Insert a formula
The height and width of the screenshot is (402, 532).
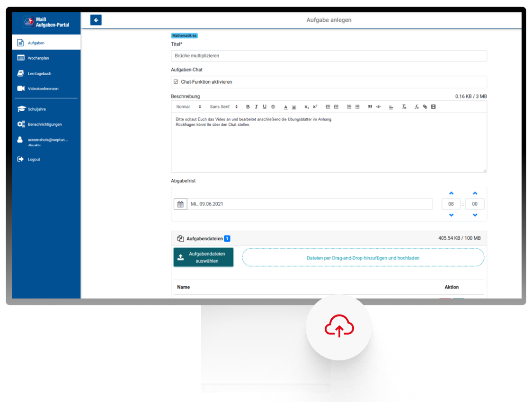417,107
